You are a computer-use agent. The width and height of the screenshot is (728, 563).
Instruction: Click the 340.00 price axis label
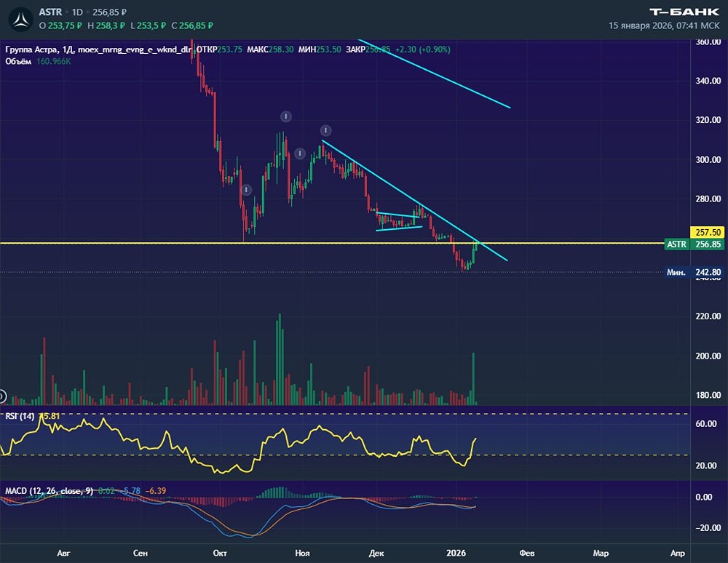pos(708,81)
